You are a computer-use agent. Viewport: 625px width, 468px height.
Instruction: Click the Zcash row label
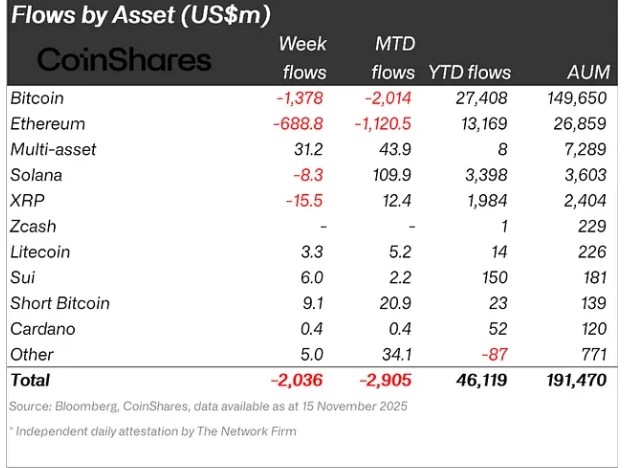(x=34, y=227)
